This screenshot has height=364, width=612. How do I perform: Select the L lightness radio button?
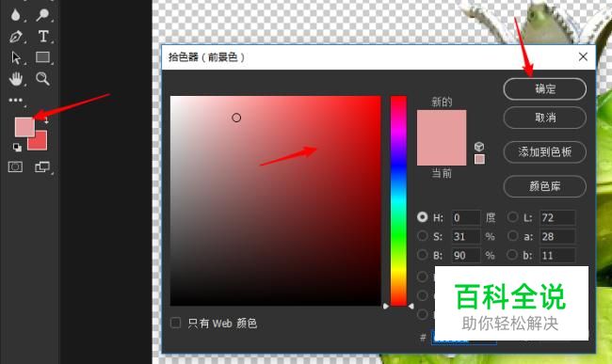[x=512, y=217]
